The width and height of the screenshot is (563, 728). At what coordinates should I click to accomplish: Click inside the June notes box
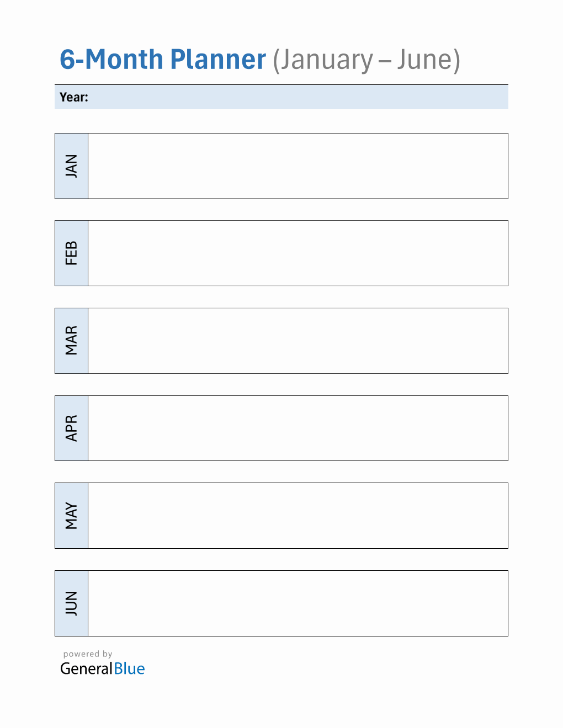click(298, 603)
